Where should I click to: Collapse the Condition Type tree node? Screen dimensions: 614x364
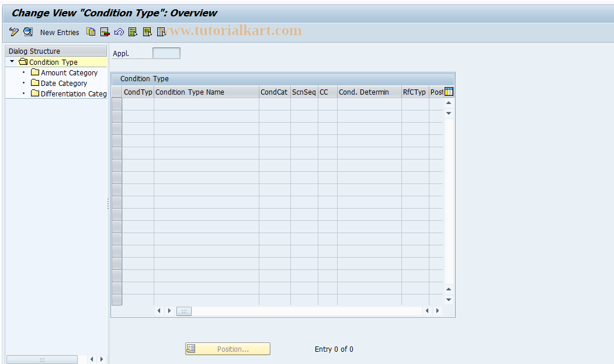click(12, 61)
